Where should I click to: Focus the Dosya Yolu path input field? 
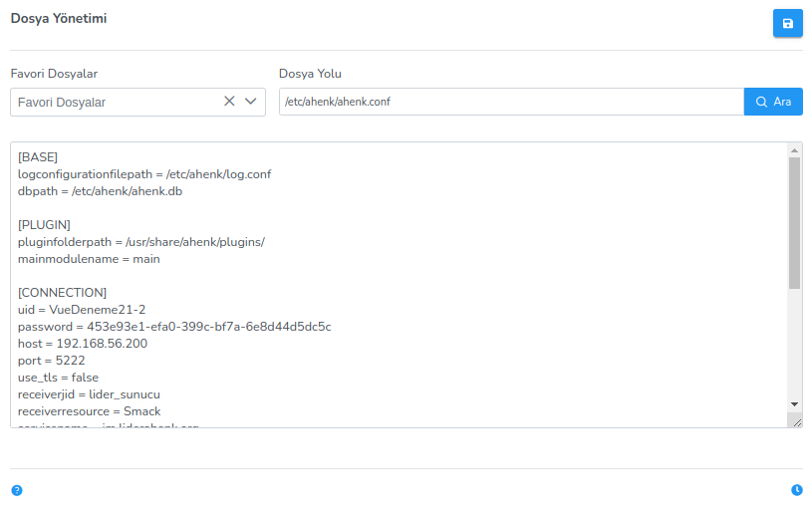point(510,102)
